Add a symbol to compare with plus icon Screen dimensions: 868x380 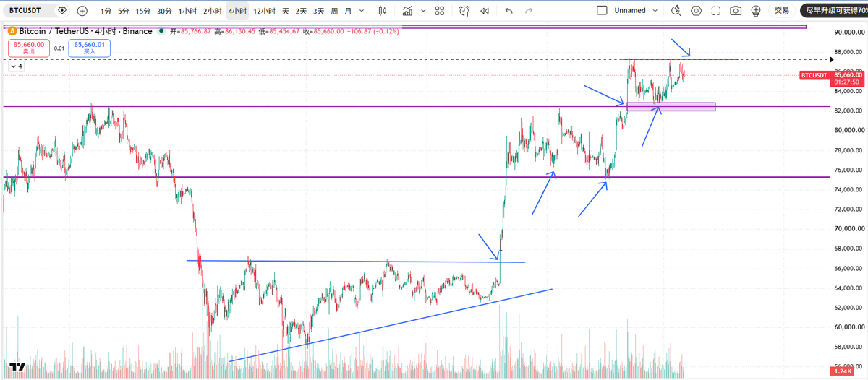tap(82, 11)
